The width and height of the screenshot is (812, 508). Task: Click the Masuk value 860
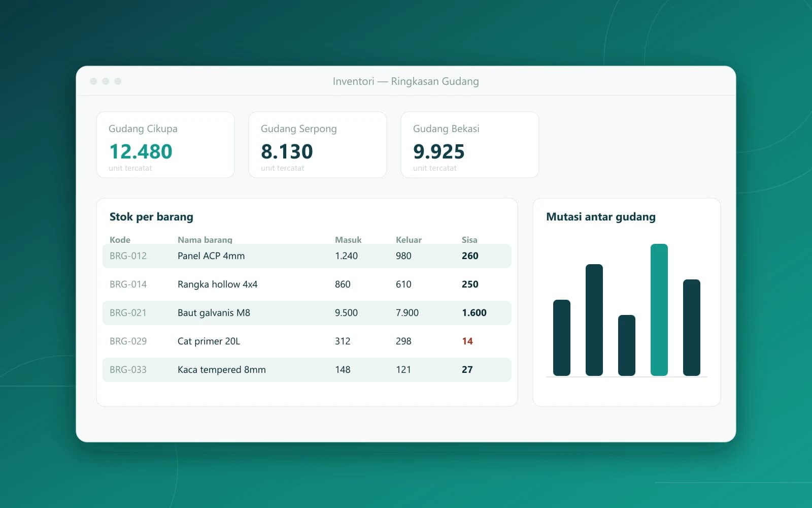click(x=343, y=284)
